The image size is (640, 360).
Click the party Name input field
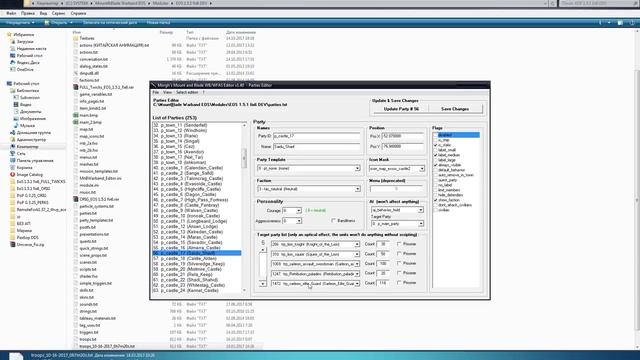point(316,146)
